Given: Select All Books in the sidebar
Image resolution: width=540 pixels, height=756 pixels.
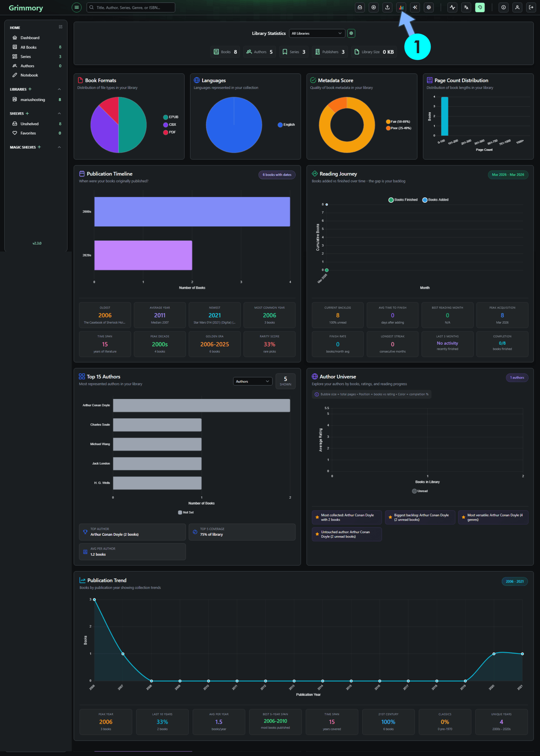Looking at the screenshot, I should pyautogui.click(x=28, y=47).
